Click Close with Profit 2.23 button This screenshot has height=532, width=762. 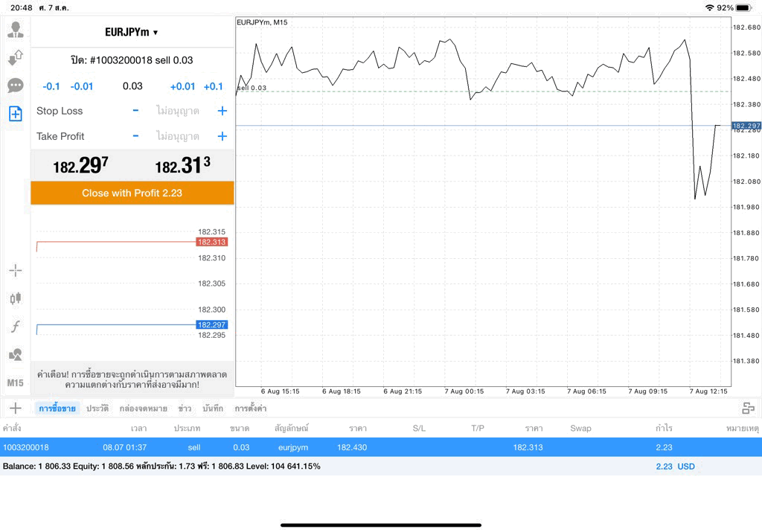[132, 193]
